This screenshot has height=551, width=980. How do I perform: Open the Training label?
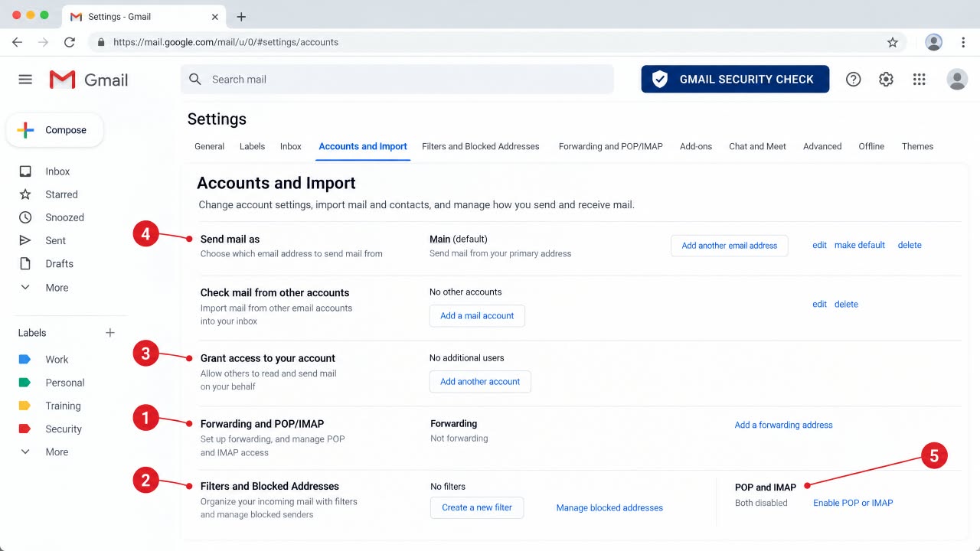pos(64,406)
